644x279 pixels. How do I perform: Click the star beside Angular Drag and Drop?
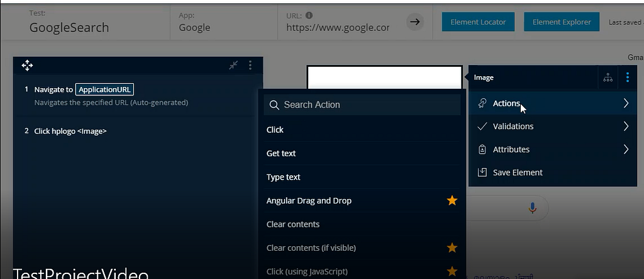tap(452, 200)
